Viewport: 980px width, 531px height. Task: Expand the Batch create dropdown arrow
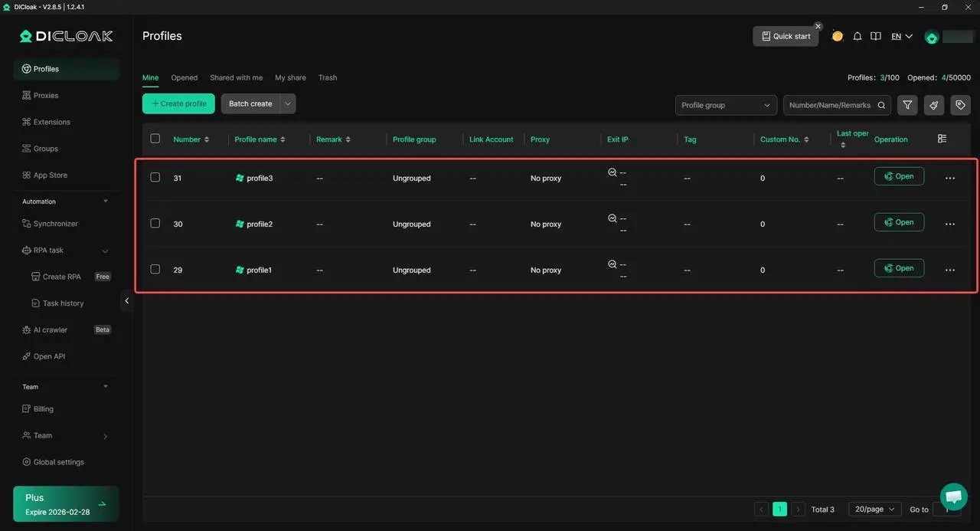pyautogui.click(x=288, y=103)
